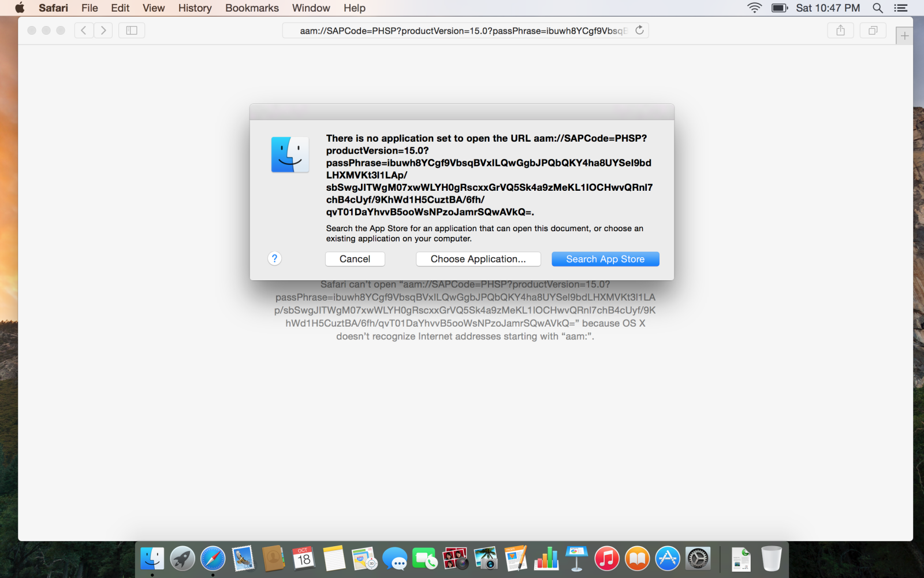Screen dimensions: 924x578
Task: Click the Sat 10:47 PM clock
Action: [828, 8]
